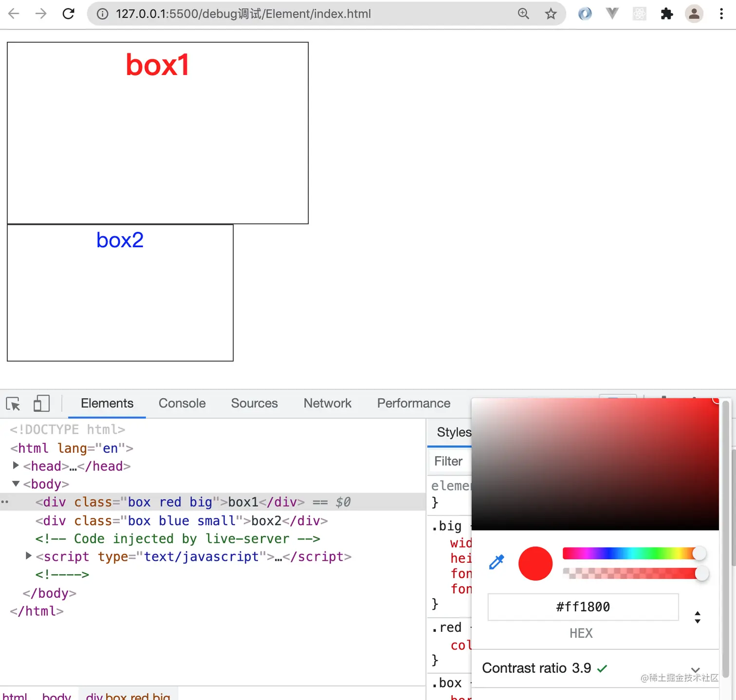
Task: Reload the current page
Action: click(69, 14)
